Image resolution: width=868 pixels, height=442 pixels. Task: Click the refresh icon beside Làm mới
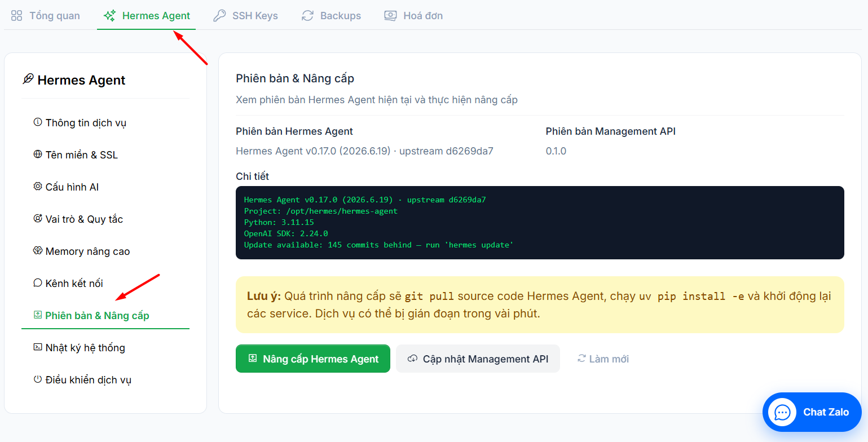[x=581, y=359]
